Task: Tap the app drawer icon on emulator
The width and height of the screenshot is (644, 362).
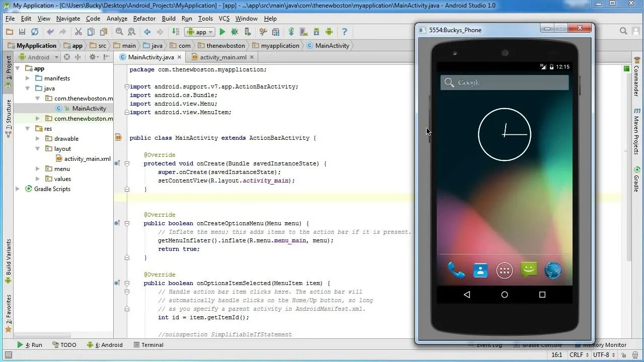Action: (x=505, y=270)
